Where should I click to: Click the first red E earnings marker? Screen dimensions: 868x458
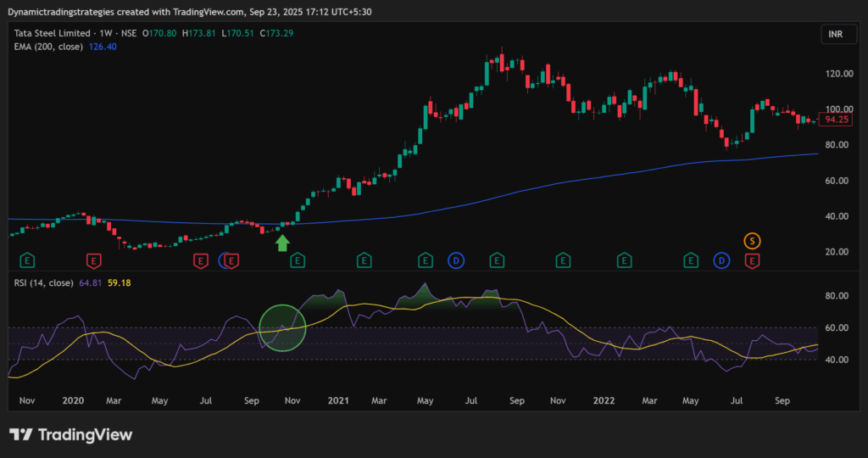[94, 260]
